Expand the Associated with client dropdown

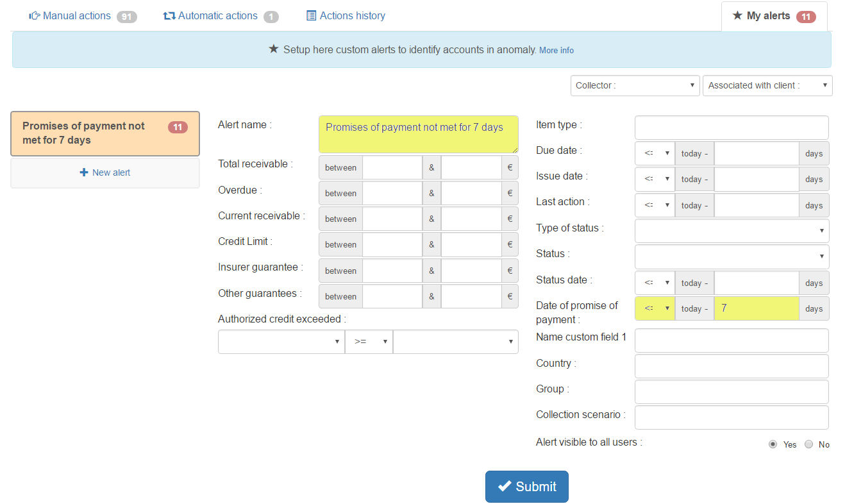(x=767, y=85)
